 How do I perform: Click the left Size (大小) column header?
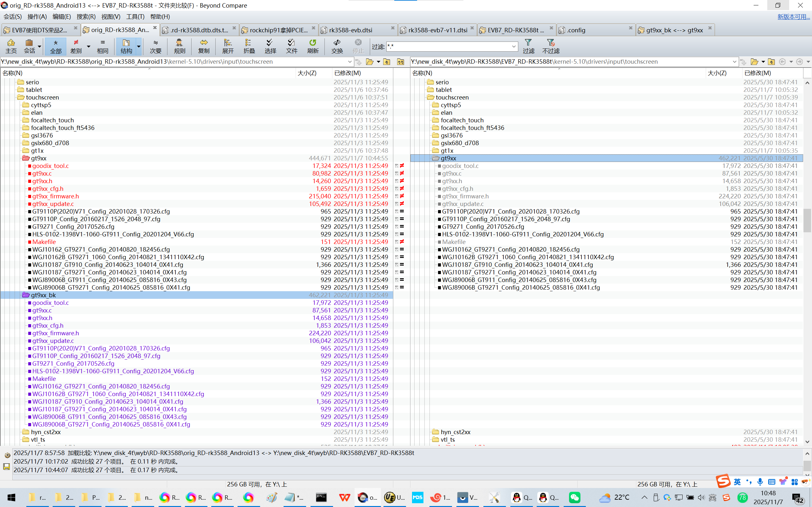307,73
